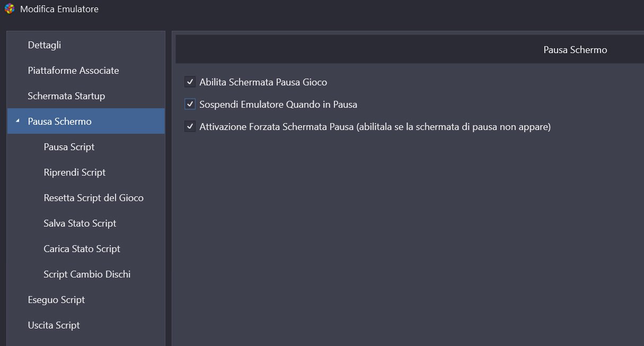
Task: Collapse the Pausa Schermo tree arrow
Action: tap(17, 122)
